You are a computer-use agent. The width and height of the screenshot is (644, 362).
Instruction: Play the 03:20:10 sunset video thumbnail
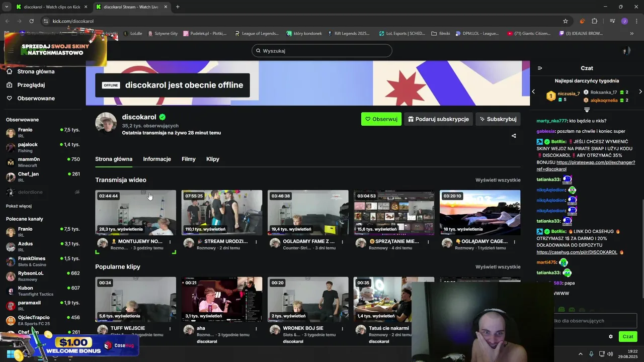tap(480, 213)
